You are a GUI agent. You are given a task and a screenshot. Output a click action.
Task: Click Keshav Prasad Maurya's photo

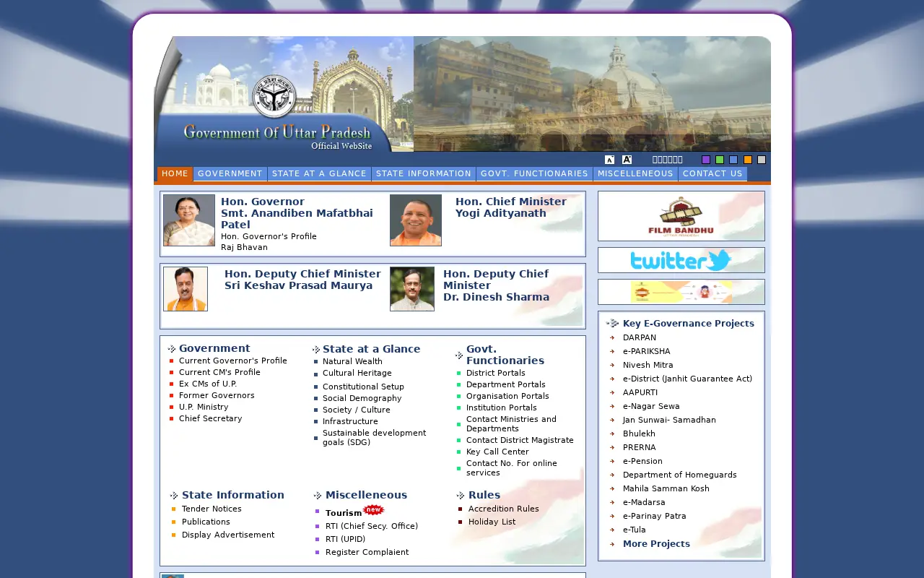[x=186, y=289]
